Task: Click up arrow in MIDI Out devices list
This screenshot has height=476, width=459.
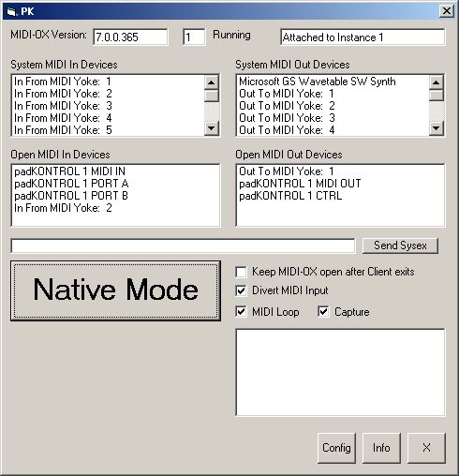Action: [437, 82]
